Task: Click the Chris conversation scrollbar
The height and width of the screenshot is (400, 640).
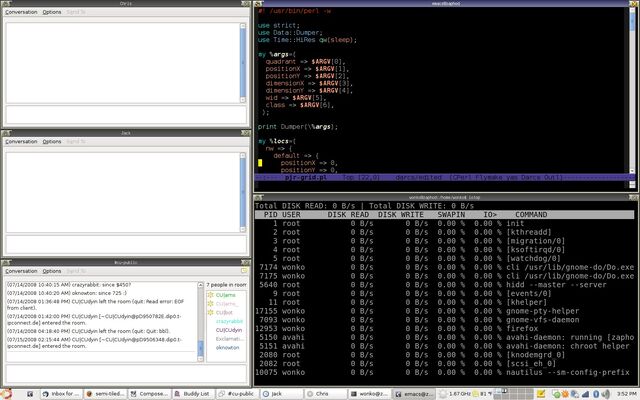Action: click(x=243, y=63)
